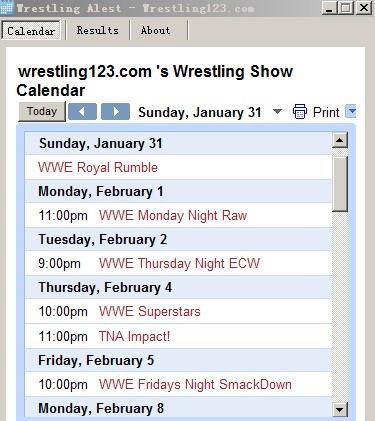Open WWE Royal Rumble event
375x421 pixels.
[x=98, y=167]
